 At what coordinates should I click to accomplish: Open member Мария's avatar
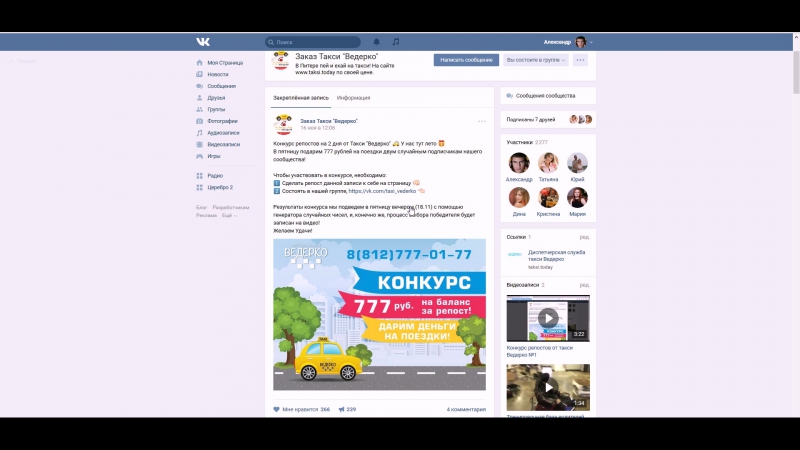tap(577, 197)
